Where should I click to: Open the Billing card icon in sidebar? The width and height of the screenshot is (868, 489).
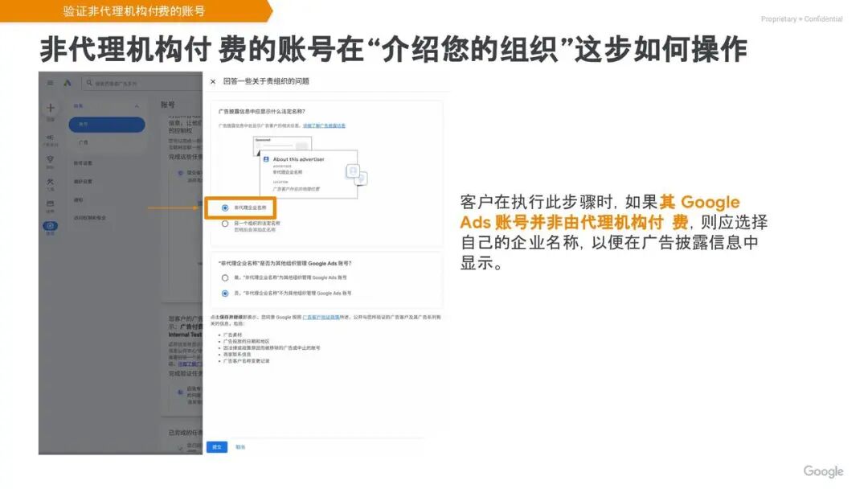[x=51, y=203]
